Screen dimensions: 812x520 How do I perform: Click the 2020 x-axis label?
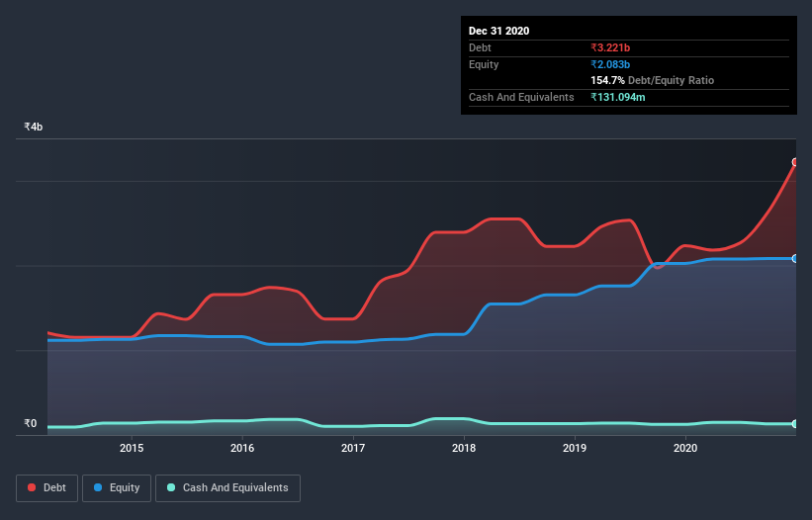coord(685,448)
